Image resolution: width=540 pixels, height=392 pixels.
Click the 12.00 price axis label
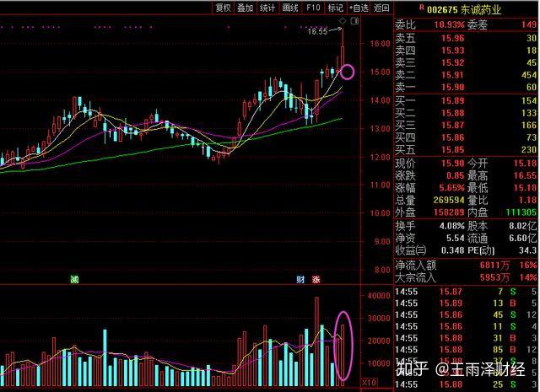point(381,157)
